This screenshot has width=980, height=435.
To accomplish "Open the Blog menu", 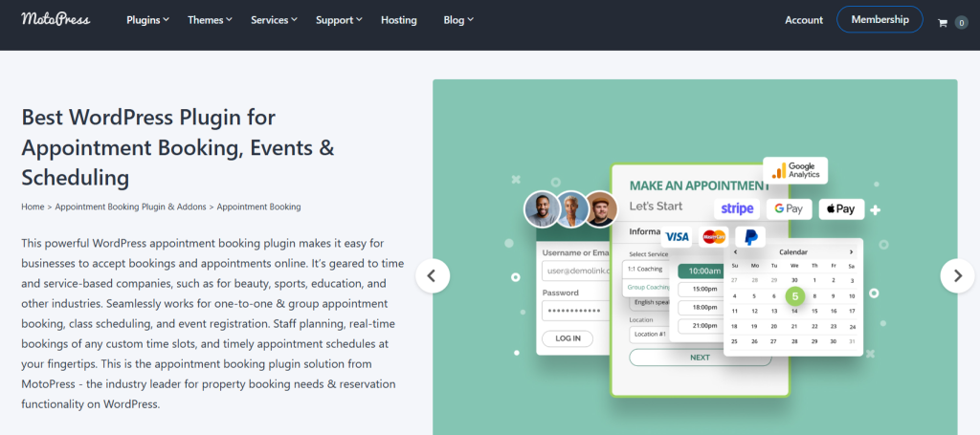I will tap(458, 20).
